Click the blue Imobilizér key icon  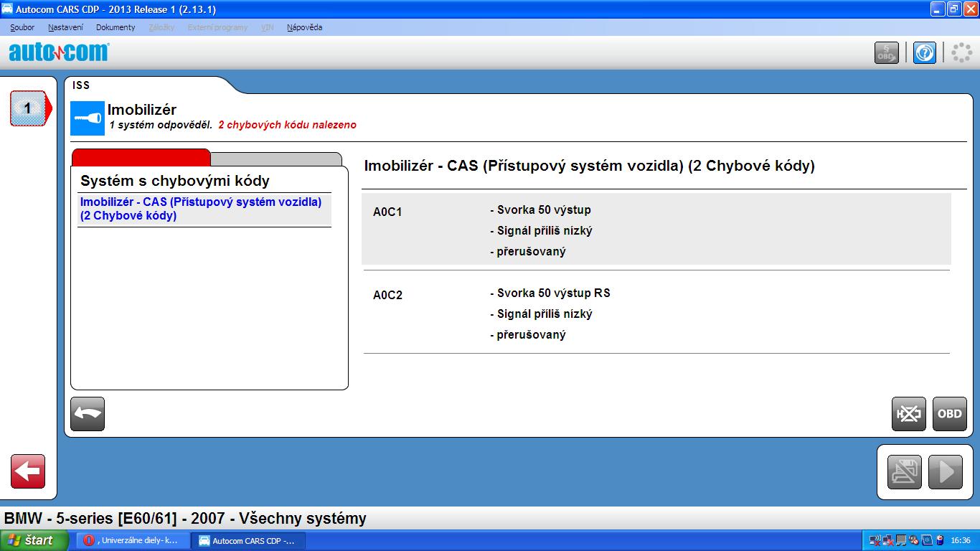point(88,119)
